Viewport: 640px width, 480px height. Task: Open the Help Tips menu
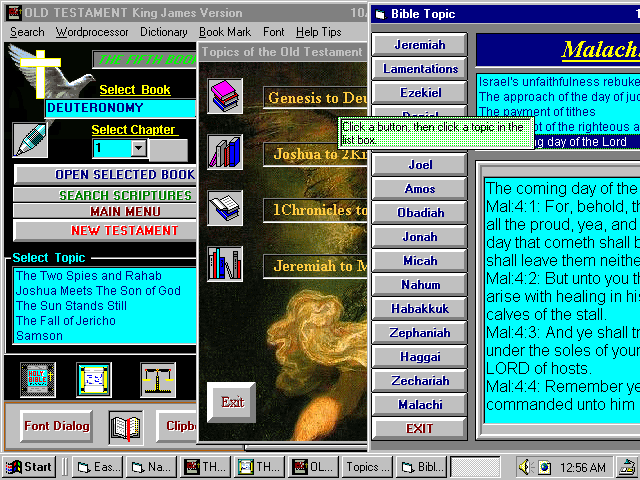(x=318, y=32)
